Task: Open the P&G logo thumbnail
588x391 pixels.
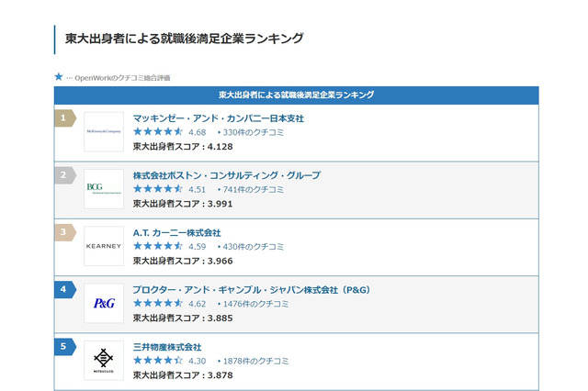Action: tap(104, 303)
